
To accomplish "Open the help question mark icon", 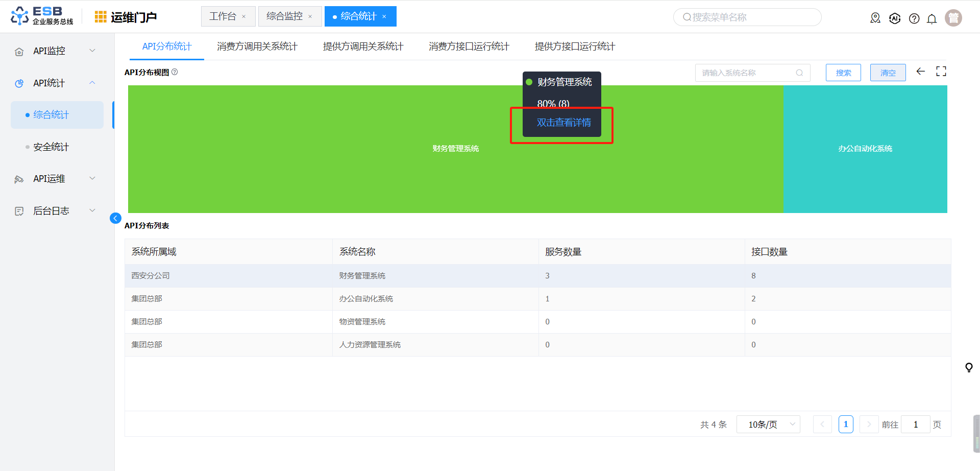I will [x=914, y=19].
